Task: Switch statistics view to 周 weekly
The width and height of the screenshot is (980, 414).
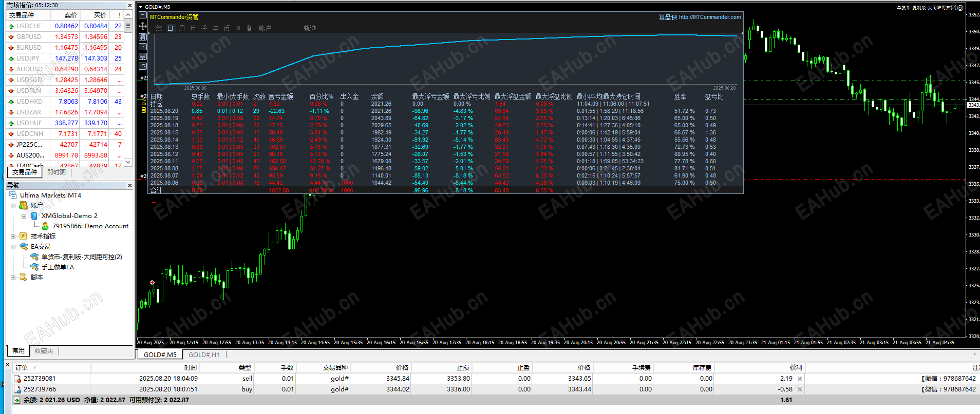Action: tap(181, 28)
